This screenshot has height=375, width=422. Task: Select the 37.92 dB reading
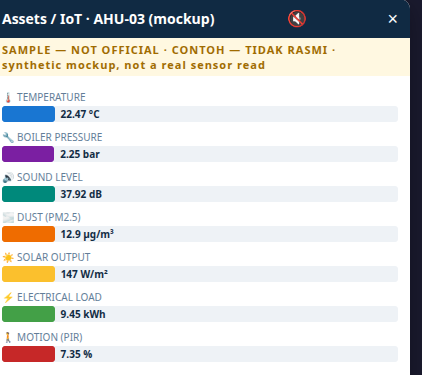81,194
